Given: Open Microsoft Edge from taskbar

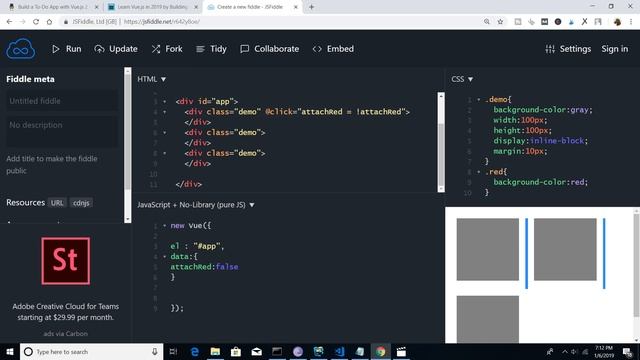Looking at the screenshot, I should pos(195,352).
